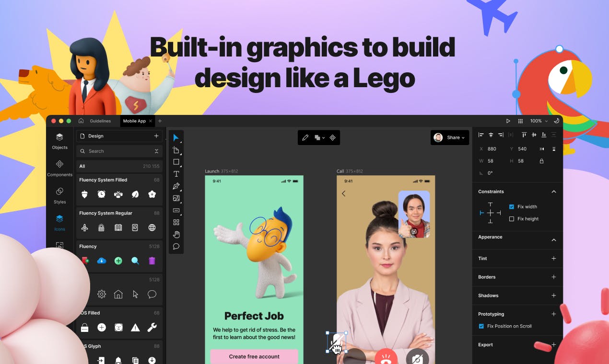Open the grid apps icon near zoom

coord(520,121)
